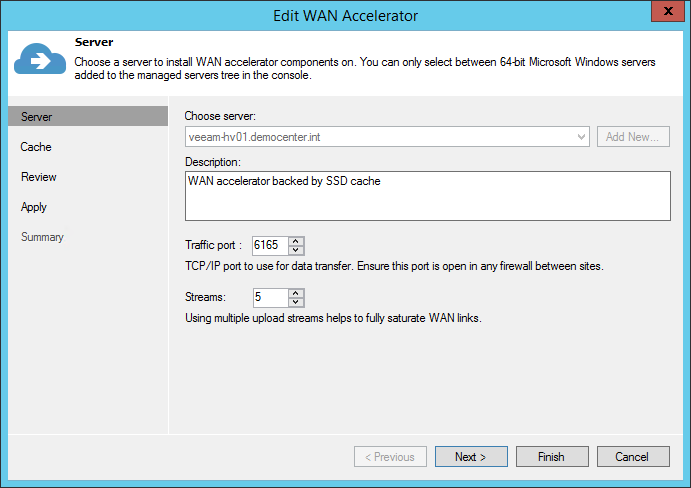The width and height of the screenshot is (691, 488).
Task: Select the Summary step in sidebar
Action: (x=42, y=237)
